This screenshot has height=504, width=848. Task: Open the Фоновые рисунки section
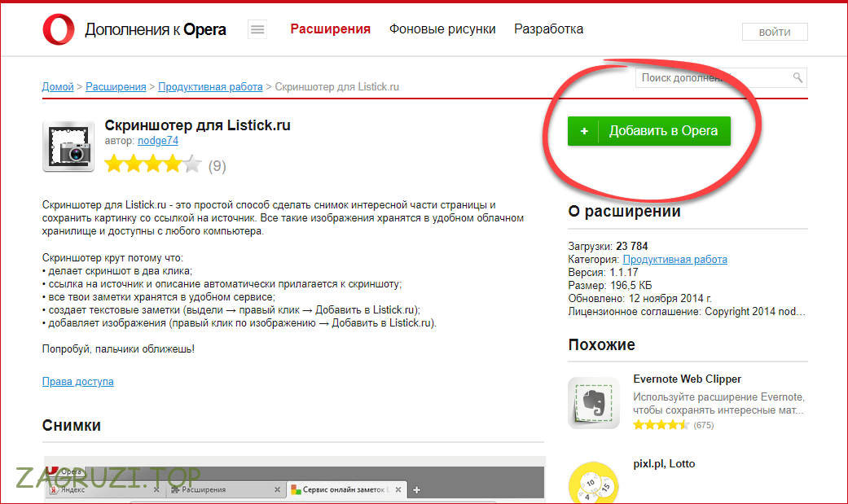tap(442, 29)
